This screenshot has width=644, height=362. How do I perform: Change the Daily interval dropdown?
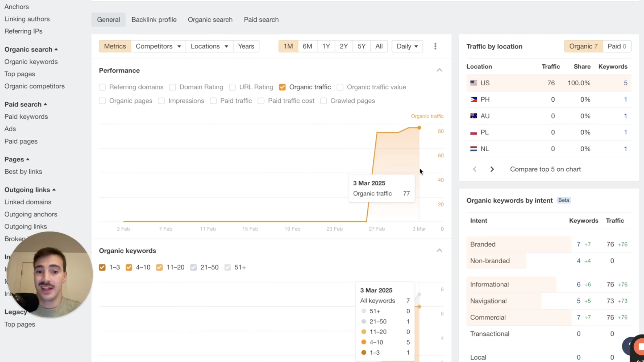(x=407, y=46)
